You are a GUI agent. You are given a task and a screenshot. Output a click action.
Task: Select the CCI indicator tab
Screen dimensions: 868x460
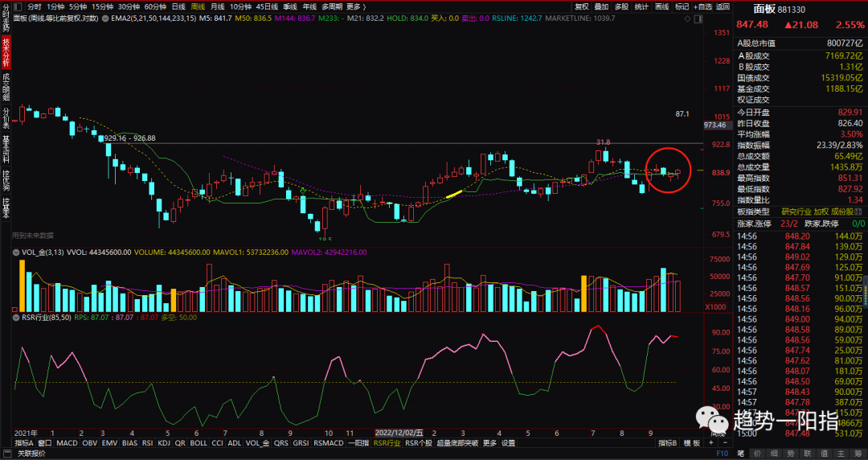point(218,443)
